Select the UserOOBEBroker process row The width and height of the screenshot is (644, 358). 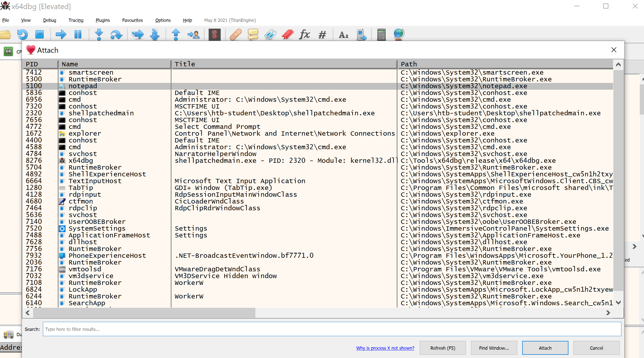(x=318, y=222)
